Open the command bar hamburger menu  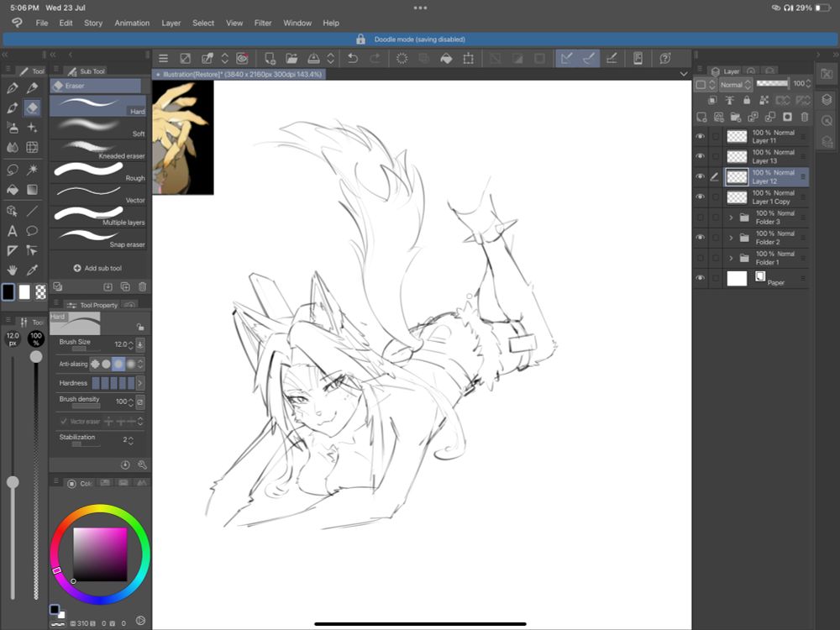pyautogui.click(x=164, y=59)
